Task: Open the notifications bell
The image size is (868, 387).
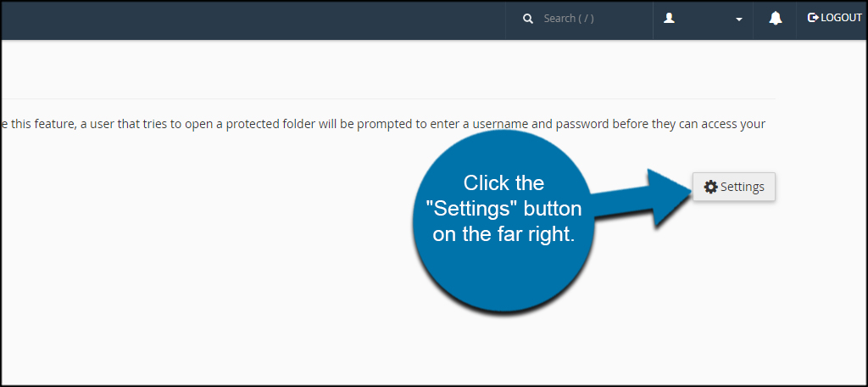Action: [776, 19]
